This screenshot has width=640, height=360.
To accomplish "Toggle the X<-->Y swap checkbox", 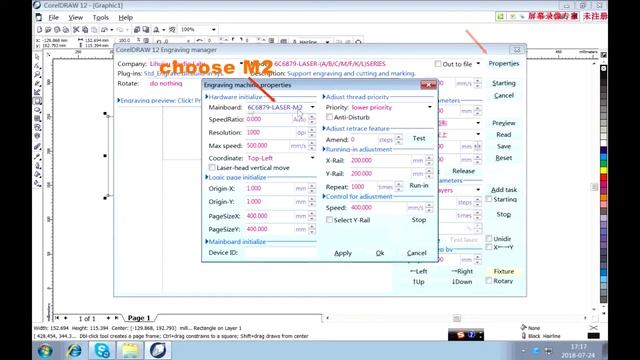I will point(489,247).
